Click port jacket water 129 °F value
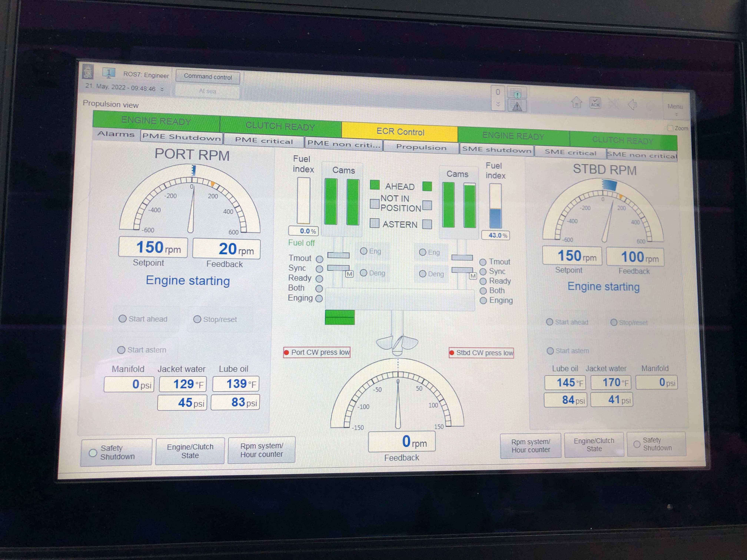Image resolution: width=747 pixels, height=560 pixels. (x=182, y=384)
